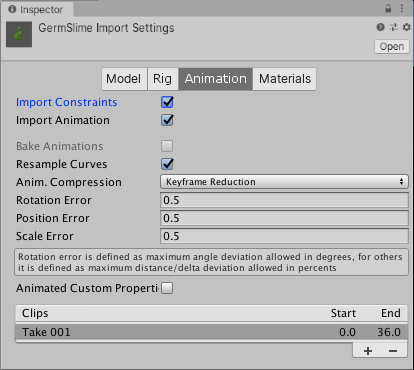Viewport: 414px width, 370px height.
Task: Switch to the Rig tab
Action: click(162, 79)
